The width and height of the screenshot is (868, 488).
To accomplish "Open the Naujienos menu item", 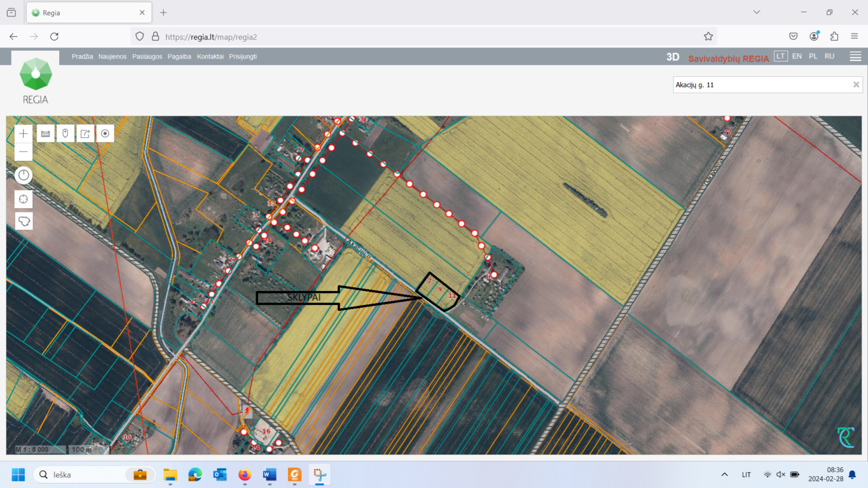I will [x=113, y=57].
